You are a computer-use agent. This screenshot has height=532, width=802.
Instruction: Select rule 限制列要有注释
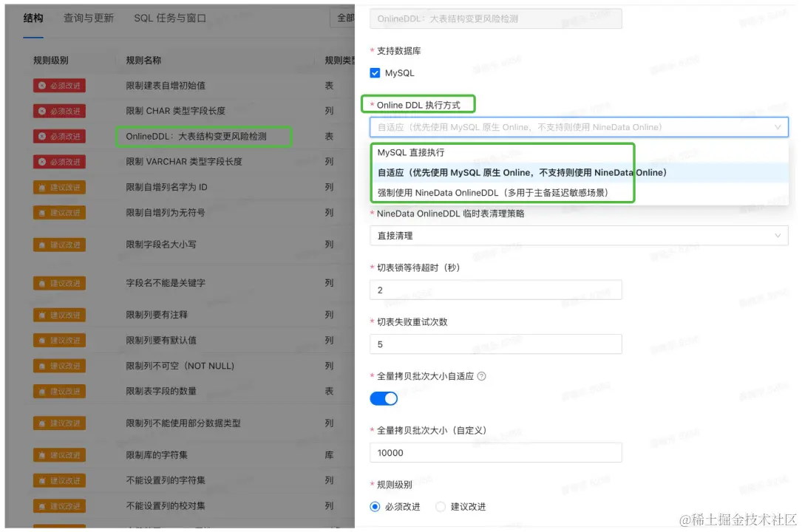[157, 315]
